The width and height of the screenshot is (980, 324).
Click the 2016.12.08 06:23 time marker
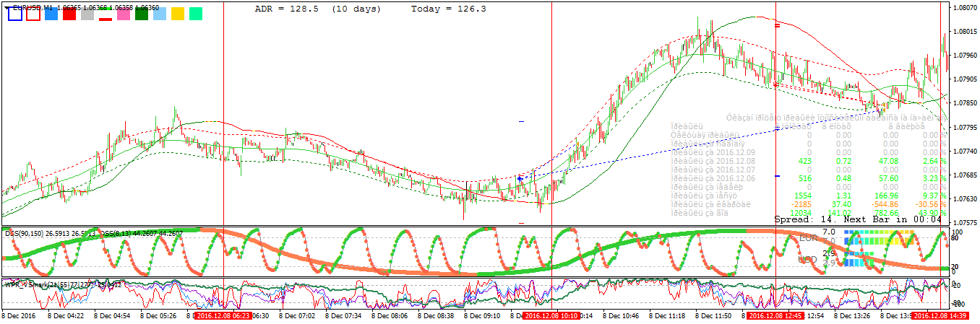(x=223, y=315)
